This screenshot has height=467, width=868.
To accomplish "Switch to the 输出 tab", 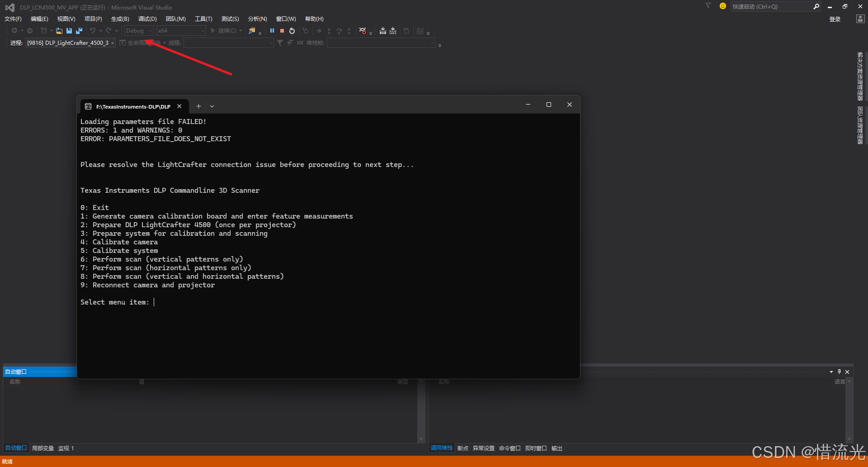I will [557, 448].
